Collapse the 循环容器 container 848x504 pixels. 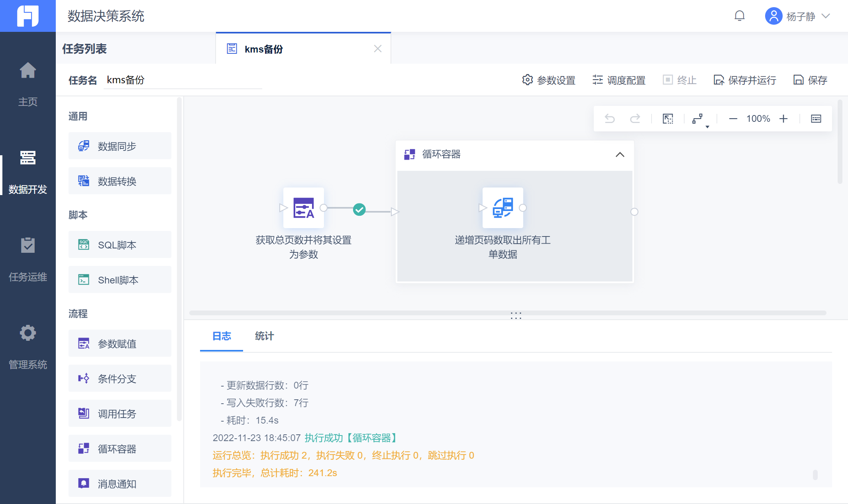pyautogui.click(x=620, y=154)
